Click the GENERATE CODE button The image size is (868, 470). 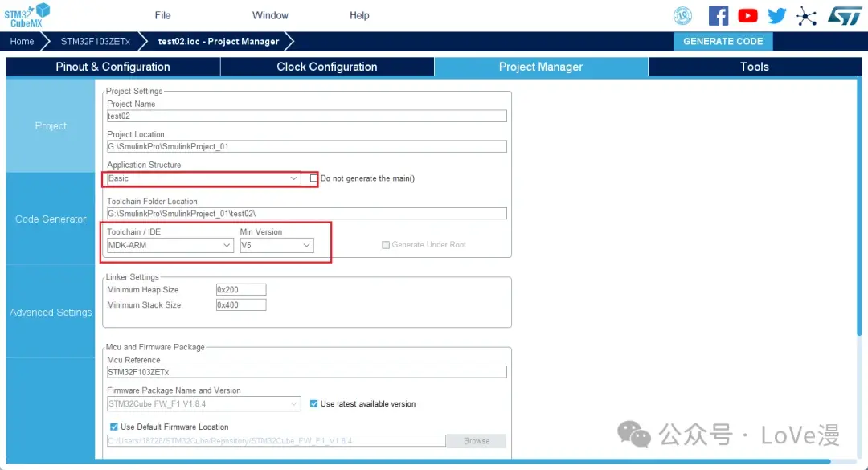723,42
